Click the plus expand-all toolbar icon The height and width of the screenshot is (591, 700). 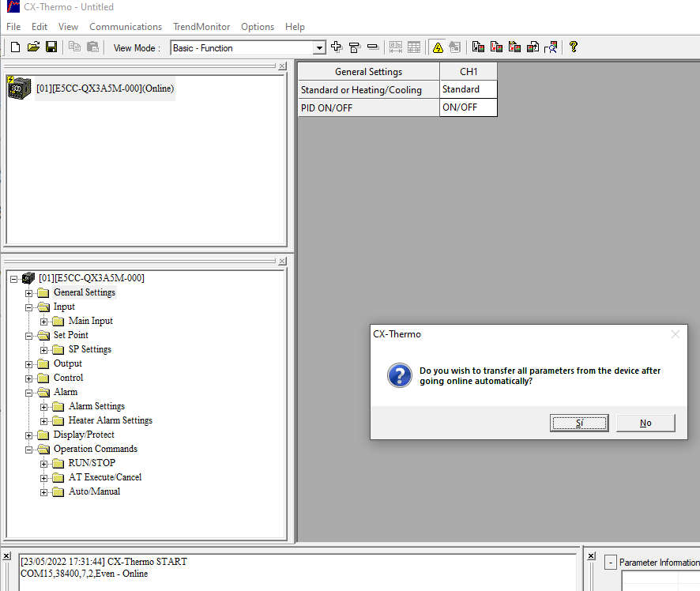pos(336,47)
